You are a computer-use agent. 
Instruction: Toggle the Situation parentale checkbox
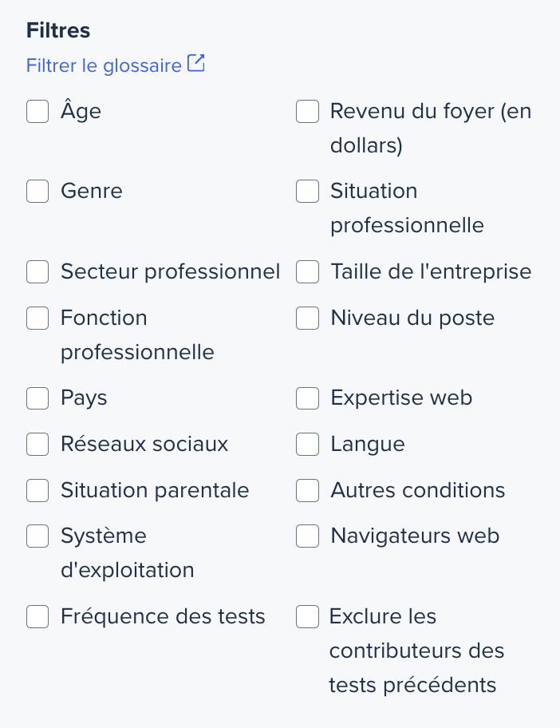pos(37,491)
